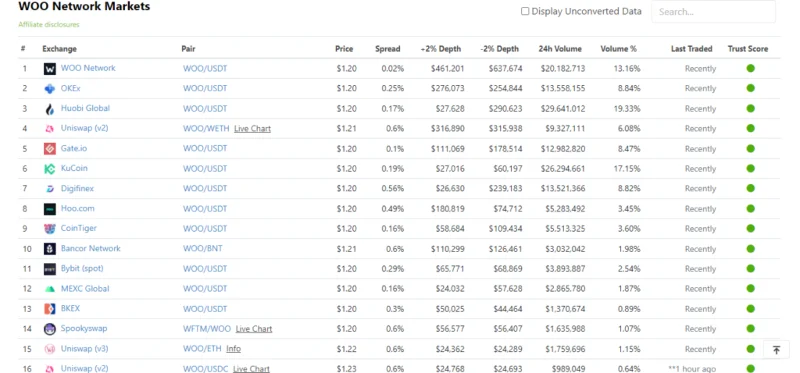Click the scroll-to-top arrow button
This screenshot has width=800, height=373.
[x=776, y=350]
